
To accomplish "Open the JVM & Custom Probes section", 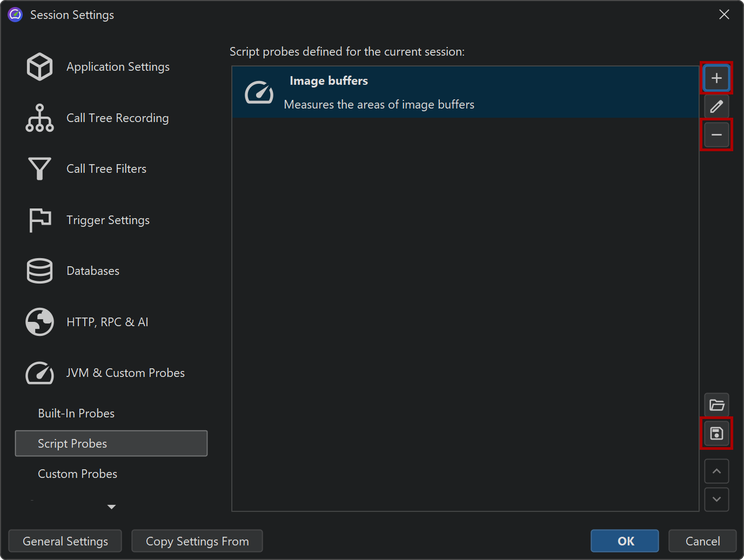I will point(125,373).
